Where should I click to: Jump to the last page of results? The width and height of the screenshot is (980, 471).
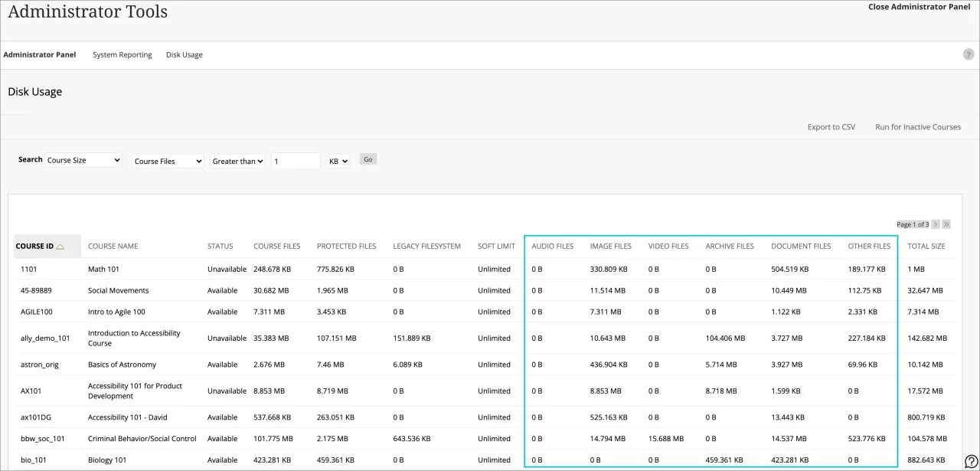tap(946, 224)
